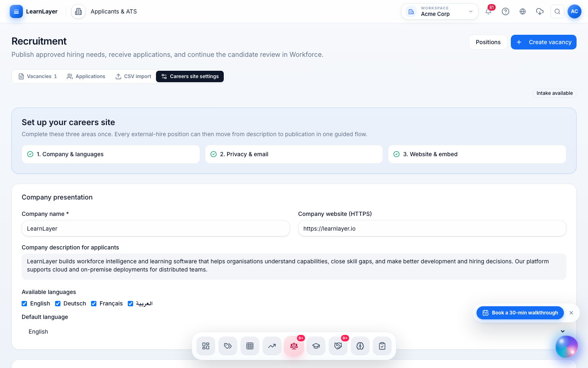588x368 pixels.
Task: Click Book a 30-min walkthrough button
Action: coord(520,313)
